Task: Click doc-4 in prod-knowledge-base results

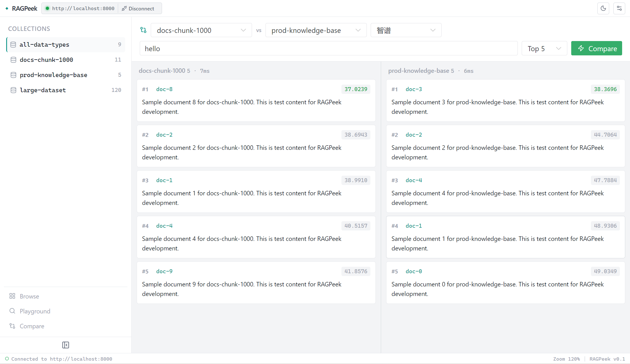Action: coord(414,180)
